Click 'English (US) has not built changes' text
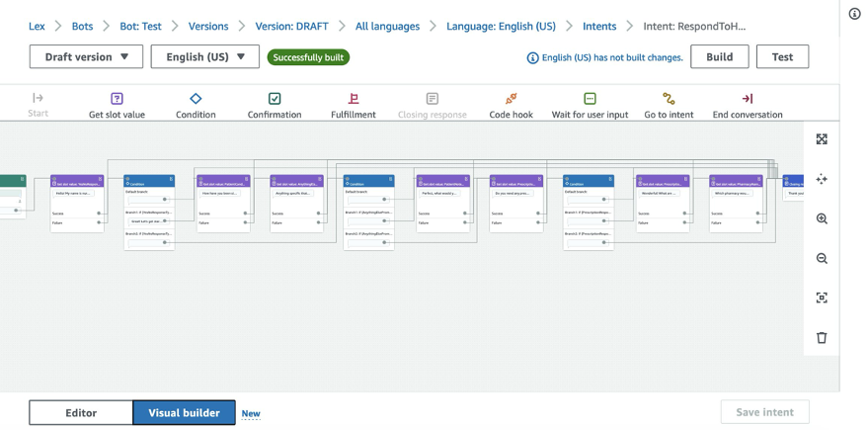This screenshot has height=430, width=868. (612, 57)
